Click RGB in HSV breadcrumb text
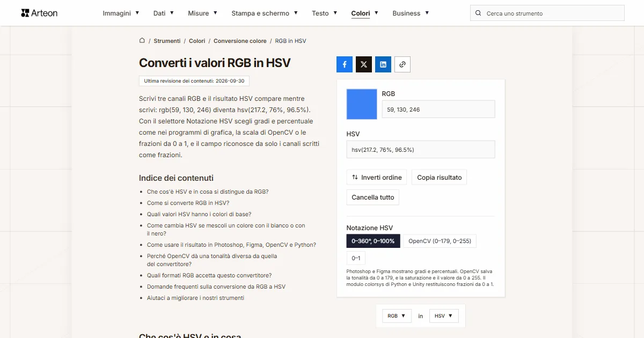Image resolution: width=644 pixels, height=338 pixels. (x=291, y=41)
